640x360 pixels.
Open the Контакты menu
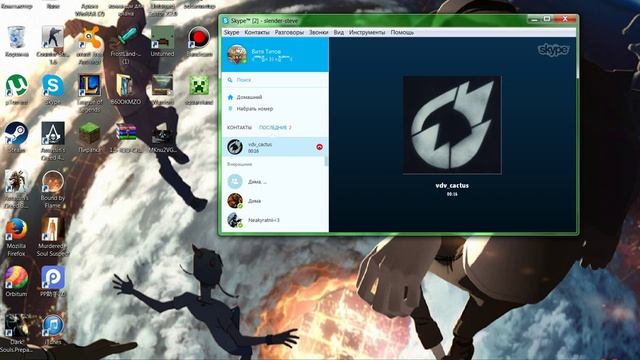pyautogui.click(x=257, y=32)
